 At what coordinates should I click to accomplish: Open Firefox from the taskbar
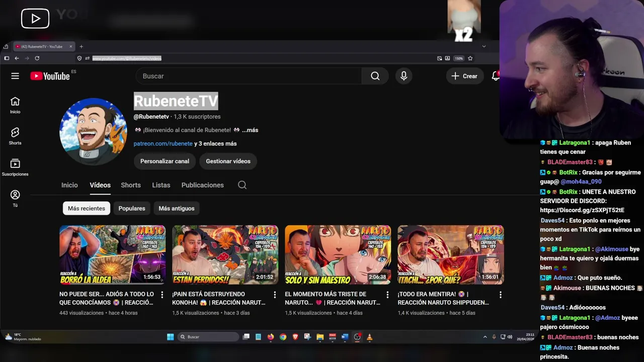[x=271, y=337]
